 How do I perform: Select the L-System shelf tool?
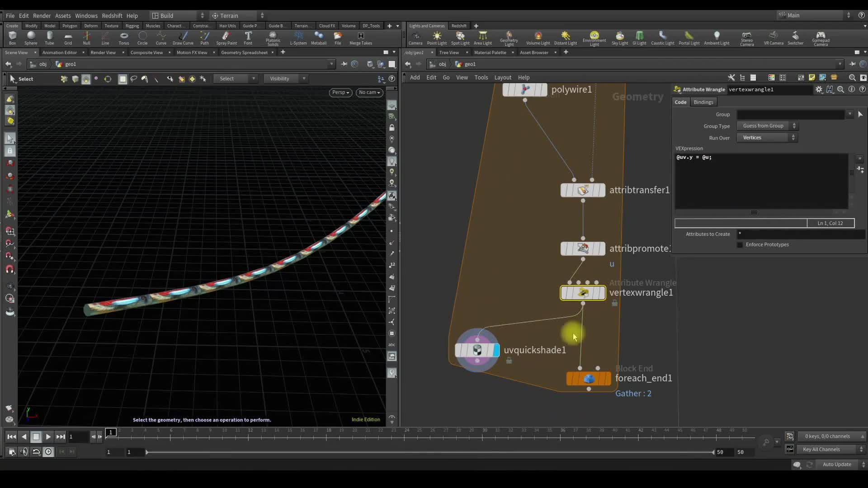pos(298,38)
